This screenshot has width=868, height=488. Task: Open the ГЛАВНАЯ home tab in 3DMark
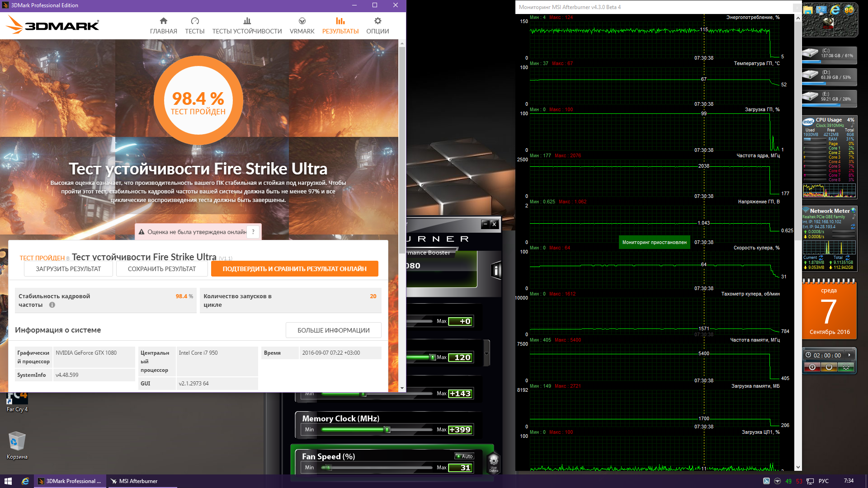coord(163,26)
